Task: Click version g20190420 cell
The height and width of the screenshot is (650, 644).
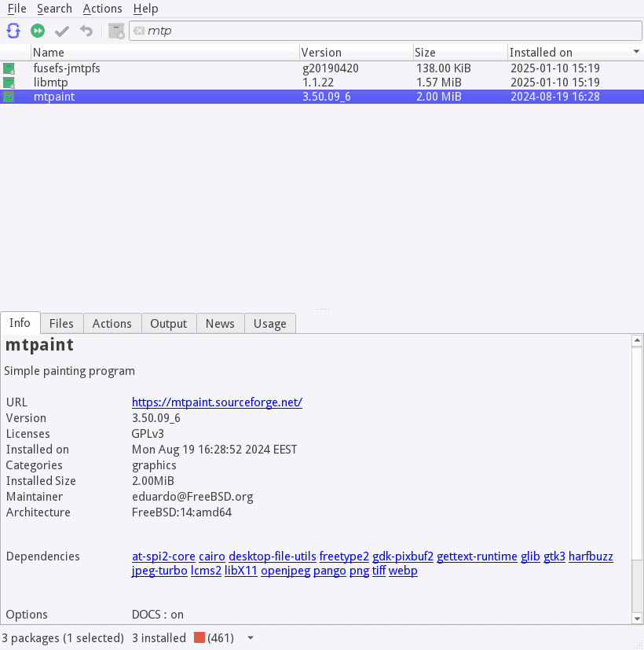Action: click(331, 68)
